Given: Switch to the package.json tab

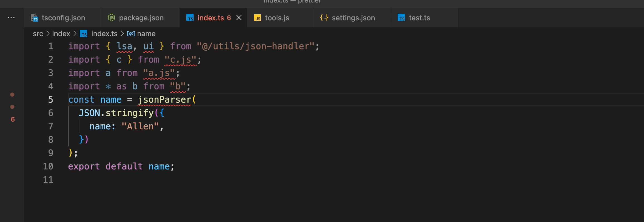Looking at the screenshot, I should click(141, 18).
